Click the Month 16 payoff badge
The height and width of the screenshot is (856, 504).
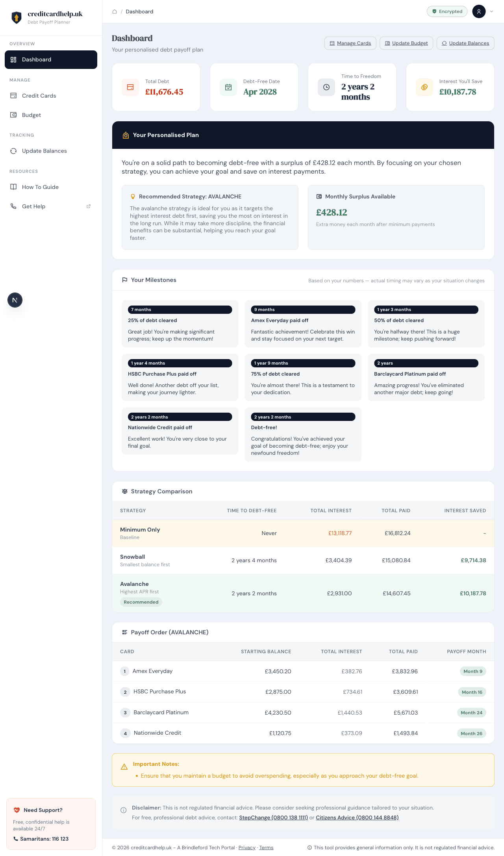click(472, 692)
